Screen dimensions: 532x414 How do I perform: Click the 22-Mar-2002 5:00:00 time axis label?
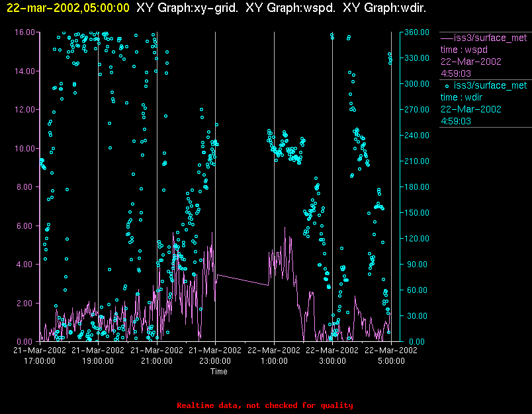(391, 355)
